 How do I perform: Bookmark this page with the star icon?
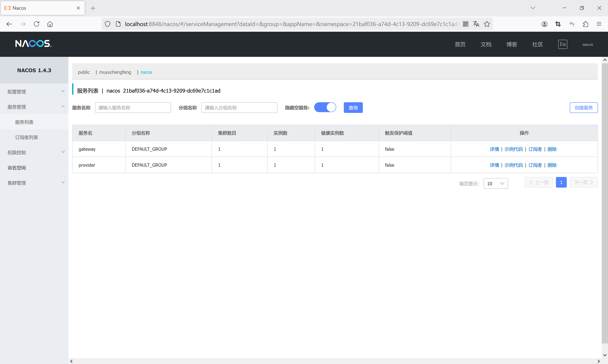pos(487,24)
